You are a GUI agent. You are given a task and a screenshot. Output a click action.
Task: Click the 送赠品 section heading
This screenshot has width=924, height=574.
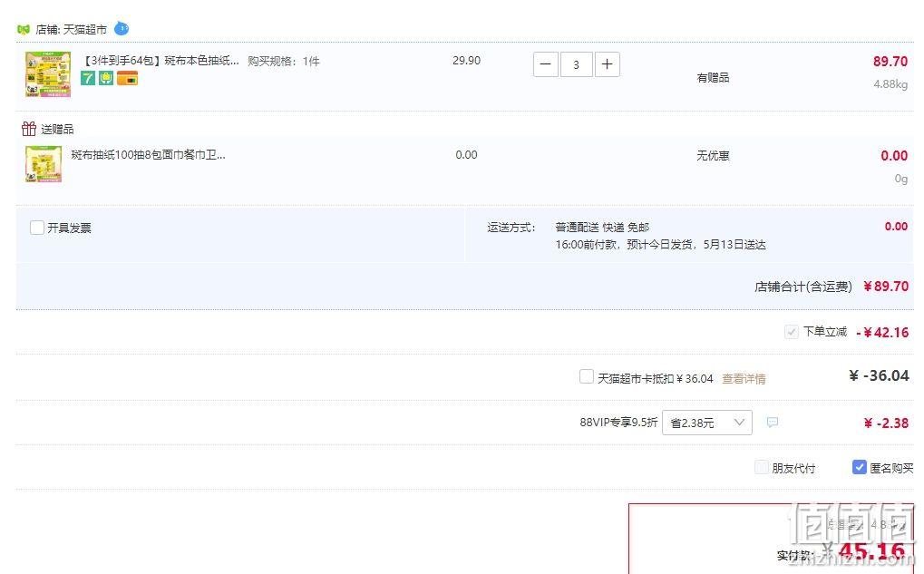pyautogui.click(x=57, y=129)
